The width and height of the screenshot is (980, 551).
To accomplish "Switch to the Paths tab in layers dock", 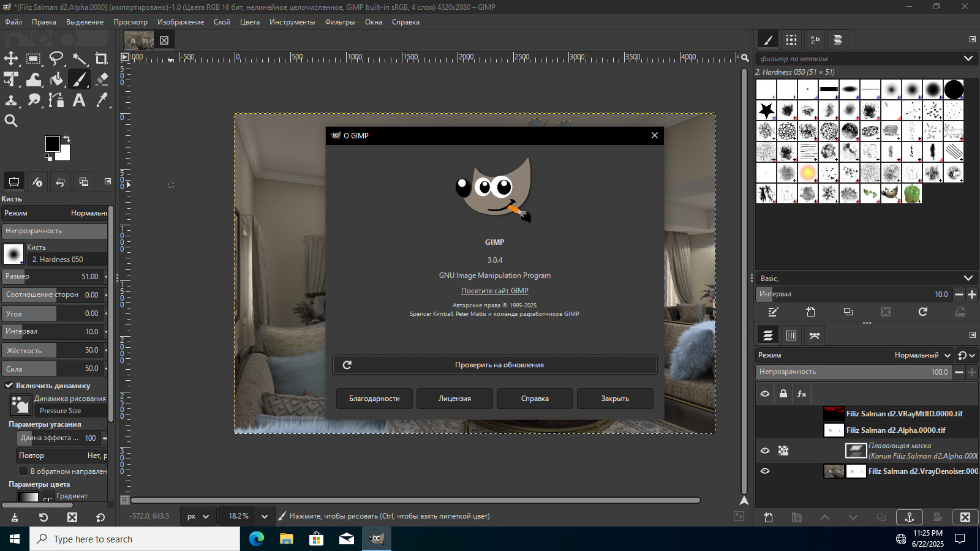I will click(815, 335).
